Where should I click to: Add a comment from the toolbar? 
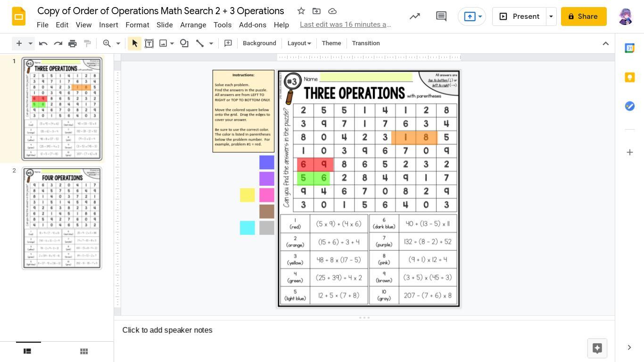tap(228, 43)
